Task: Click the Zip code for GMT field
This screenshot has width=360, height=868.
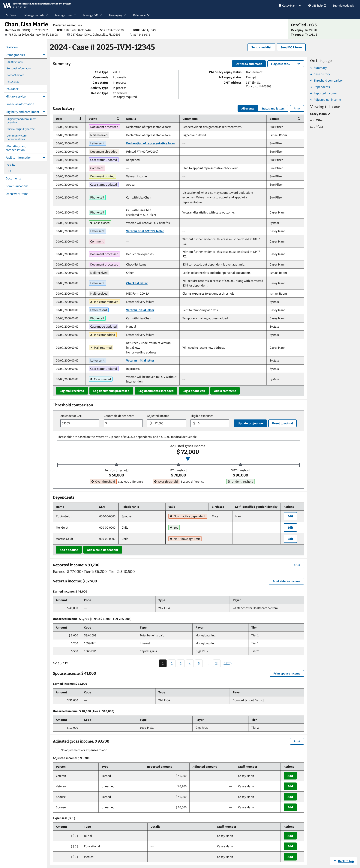Action: point(79,423)
